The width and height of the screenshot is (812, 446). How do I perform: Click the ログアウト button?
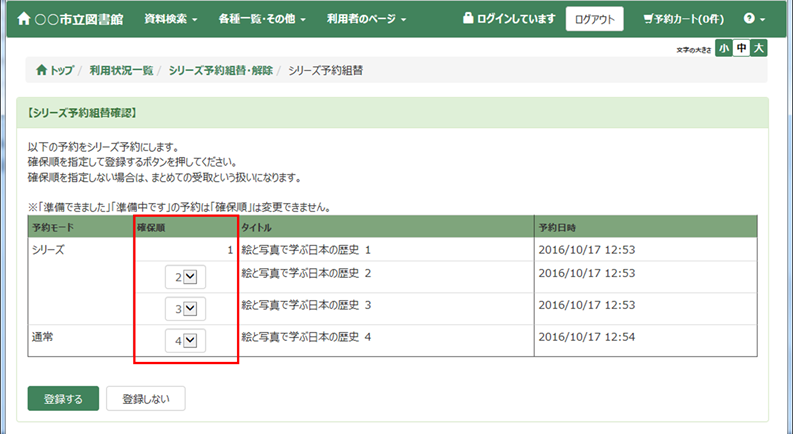click(x=594, y=19)
